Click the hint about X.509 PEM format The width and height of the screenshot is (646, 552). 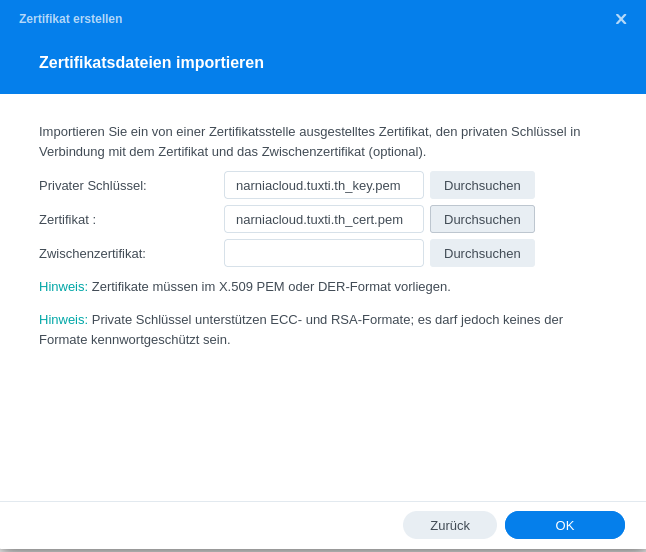[245, 287]
